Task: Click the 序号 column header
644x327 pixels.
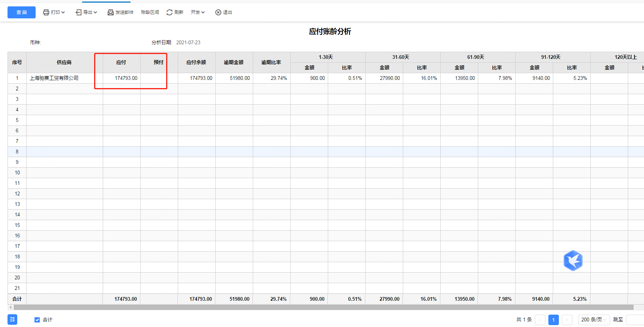Action: click(x=17, y=62)
